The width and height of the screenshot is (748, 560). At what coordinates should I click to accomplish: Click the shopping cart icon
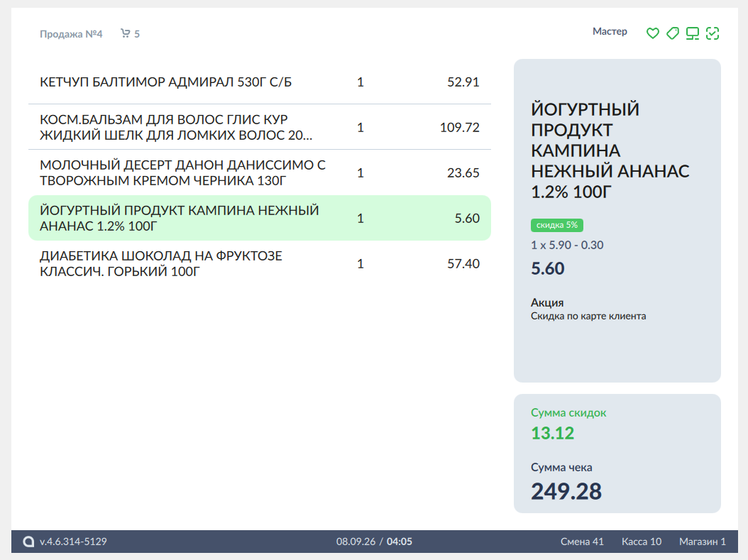click(x=125, y=33)
